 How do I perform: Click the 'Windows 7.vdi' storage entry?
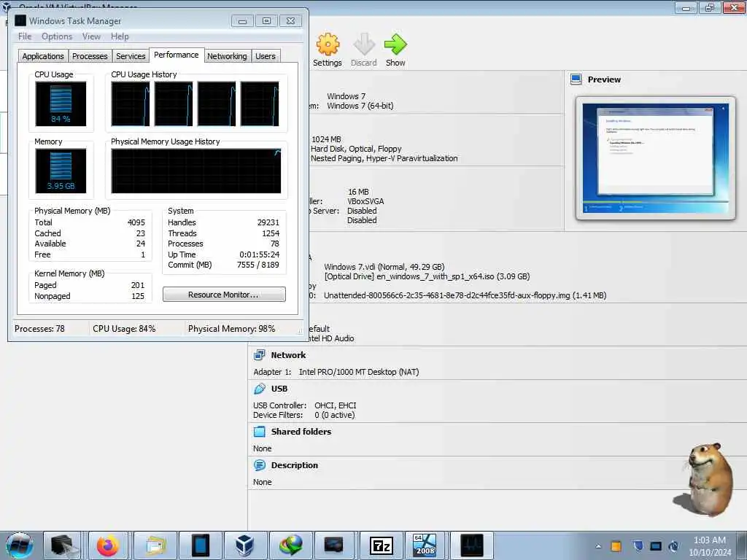pyautogui.click(x=384, y=267)
